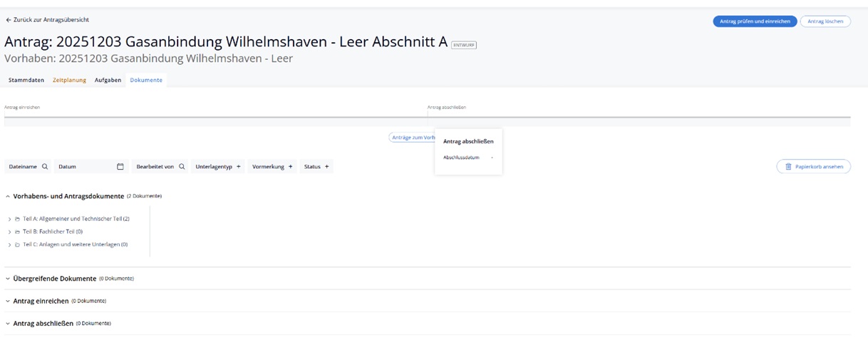Collapse Vorhabens- und Antragsdokumente section

tap(8, 196)
